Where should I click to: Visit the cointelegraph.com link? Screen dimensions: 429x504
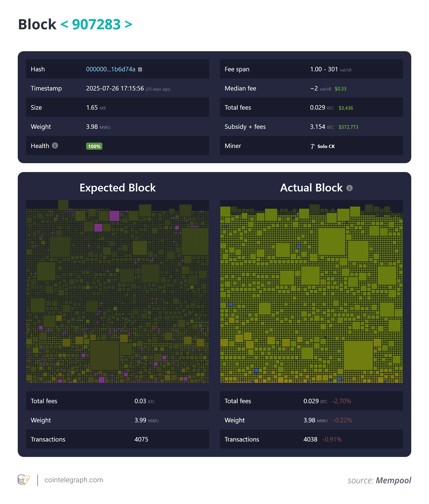click(x=74, y=480)
